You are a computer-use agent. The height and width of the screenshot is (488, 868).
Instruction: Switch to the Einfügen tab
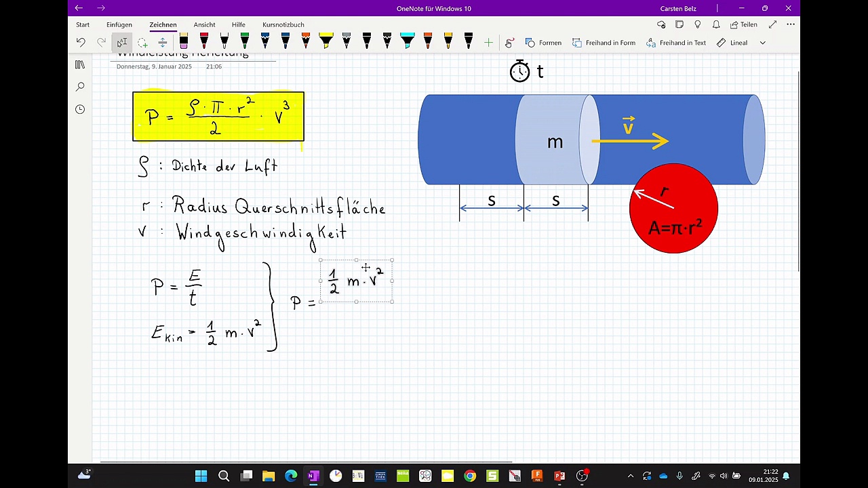[119, 24]
